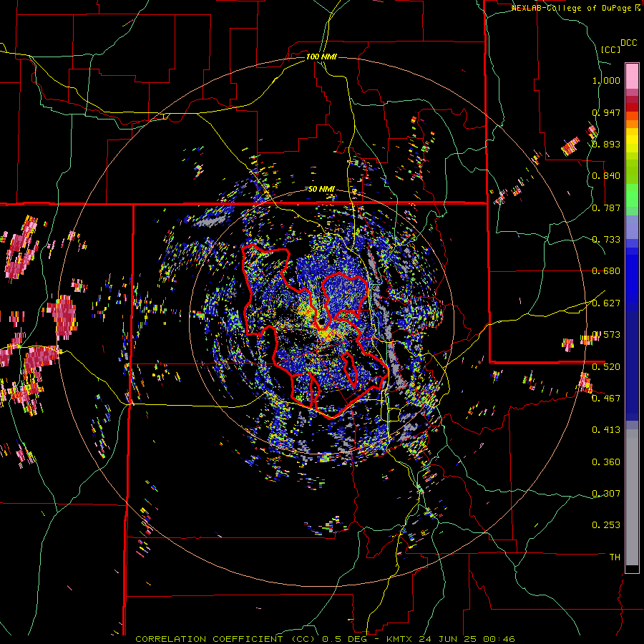The height and width of the screenshot is (644, 644).
Task: Click the 0.733 scale value
Action: coord(606,240)
